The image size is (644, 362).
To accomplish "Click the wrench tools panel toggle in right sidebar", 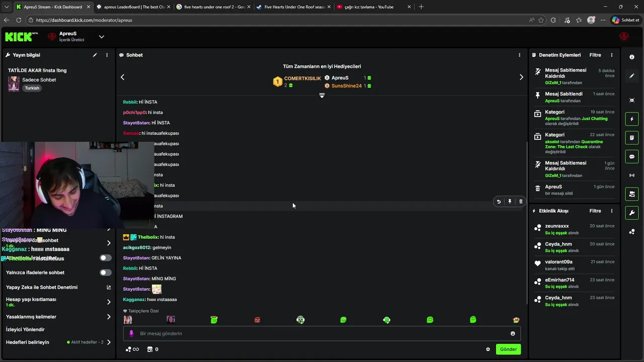I will (x=632, y=213).
